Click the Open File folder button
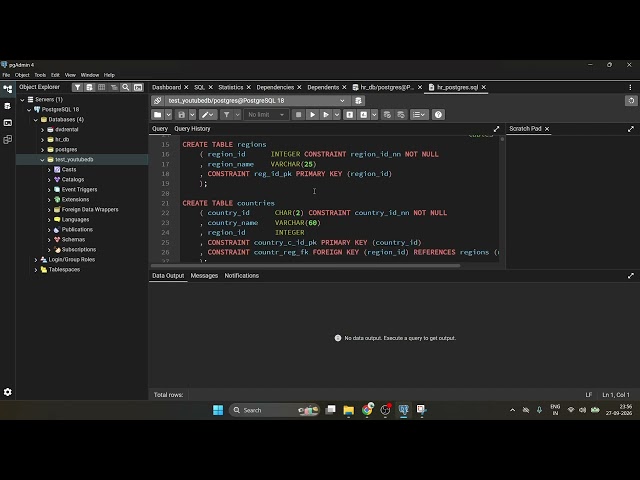Viewport: 640px width, 480px height. tap(158, 115)
